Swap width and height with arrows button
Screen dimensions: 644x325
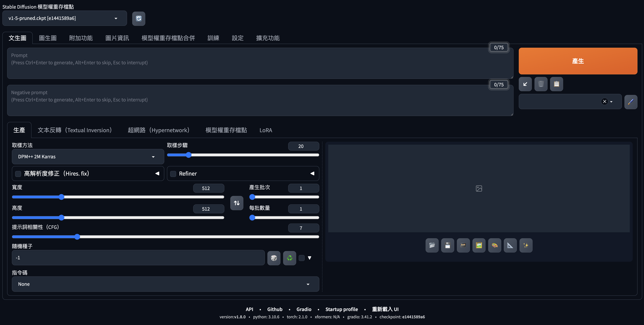coord(237,203)
